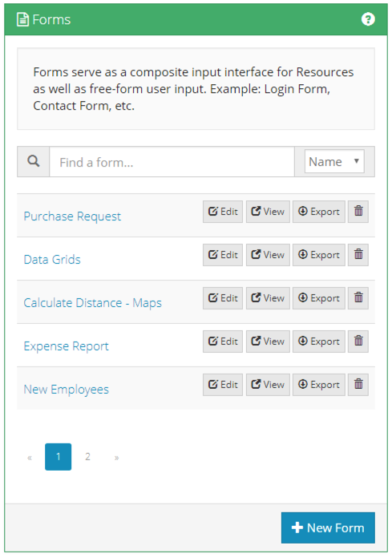Open the New Employees form link
This screenshot has height=558, width=392.
(67, 390)
